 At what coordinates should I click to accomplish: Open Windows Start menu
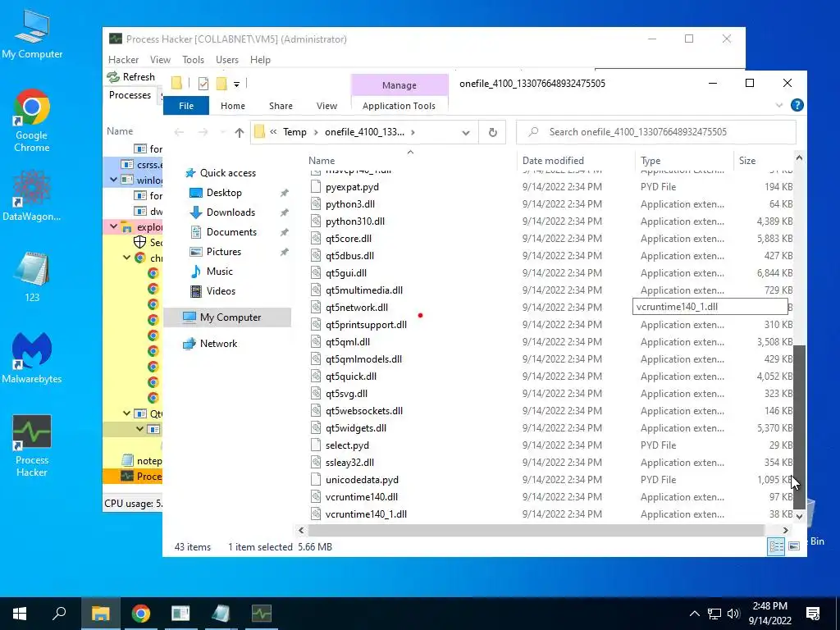click(20, 614)
